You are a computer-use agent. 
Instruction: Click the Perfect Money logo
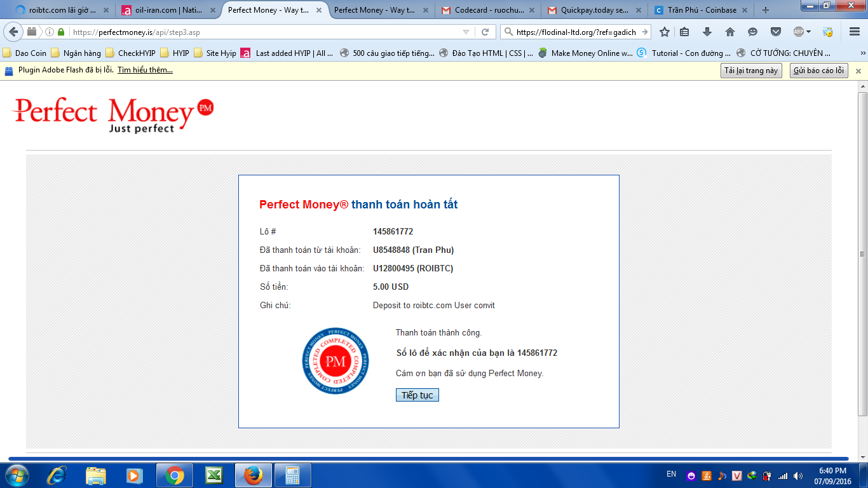click(x=113, y=115)
